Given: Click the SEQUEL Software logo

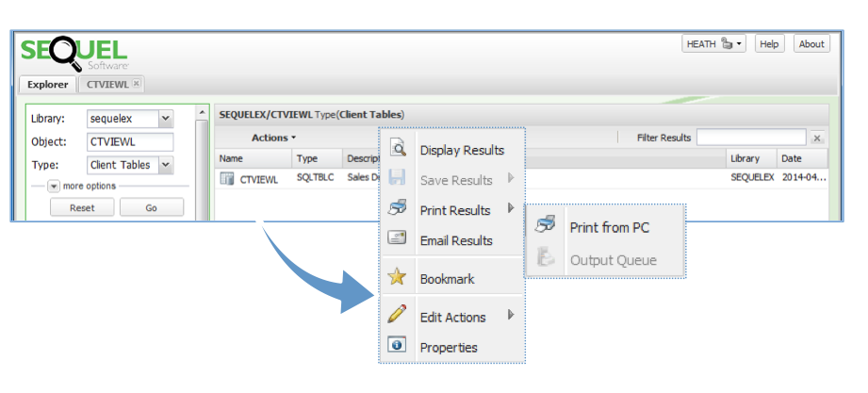Looking at the screenshot, I should click(x=74, y=53).
